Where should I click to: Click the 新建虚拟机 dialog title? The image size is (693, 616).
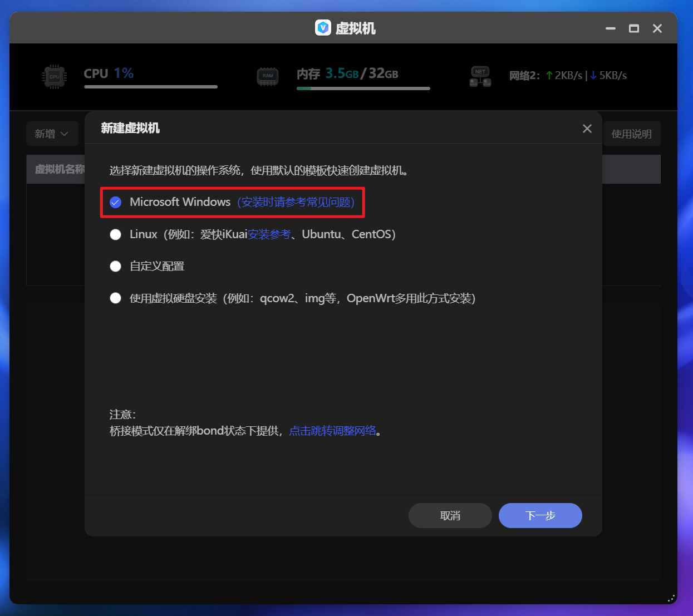coord(130,129)
